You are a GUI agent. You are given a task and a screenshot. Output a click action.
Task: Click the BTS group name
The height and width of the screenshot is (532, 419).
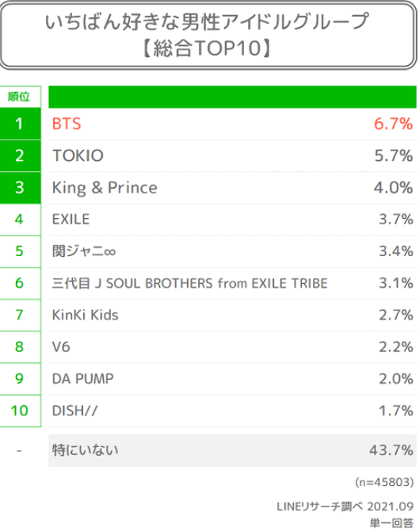click(x=67, y=124)
